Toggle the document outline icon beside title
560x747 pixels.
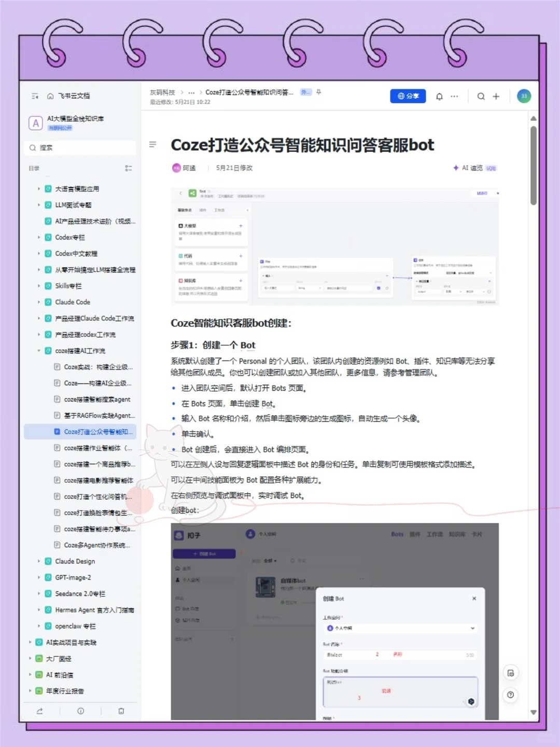point(152,144)
